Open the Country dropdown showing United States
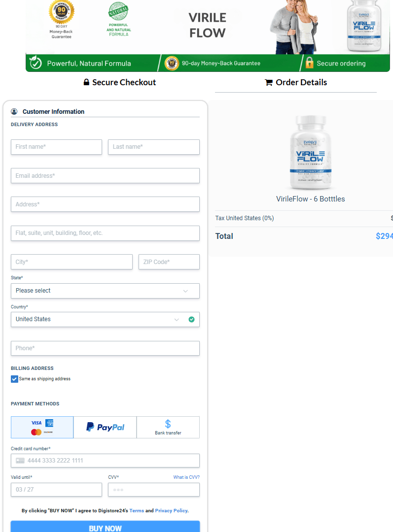393x532 pixels. [x=106, y=319]
